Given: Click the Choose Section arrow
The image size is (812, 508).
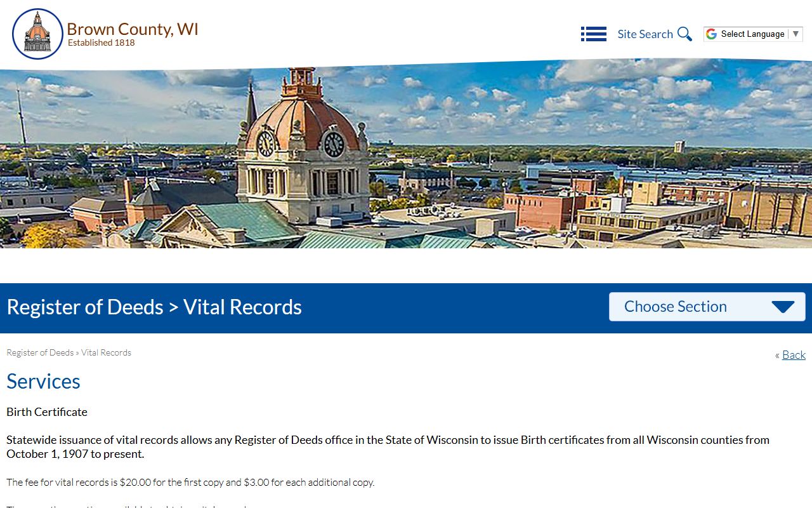Looking at the screenshot, I should (783, 307).
